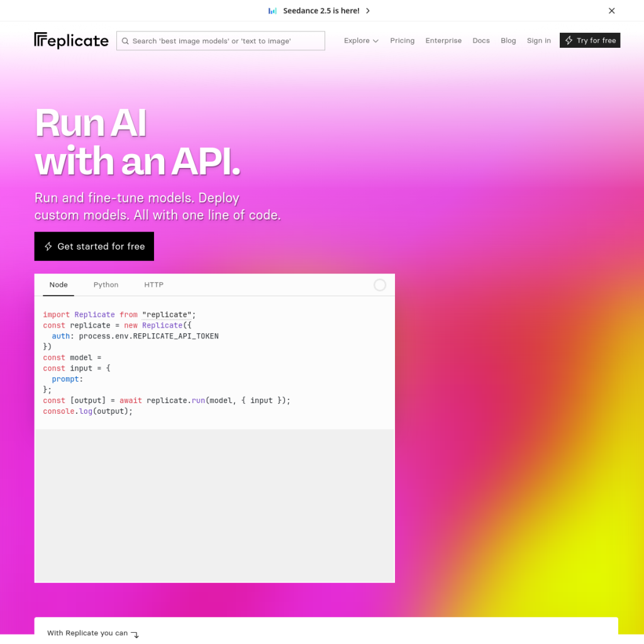Screen dimensions: 644x644
Task: Click Try for free button
Action: [590, 40]
